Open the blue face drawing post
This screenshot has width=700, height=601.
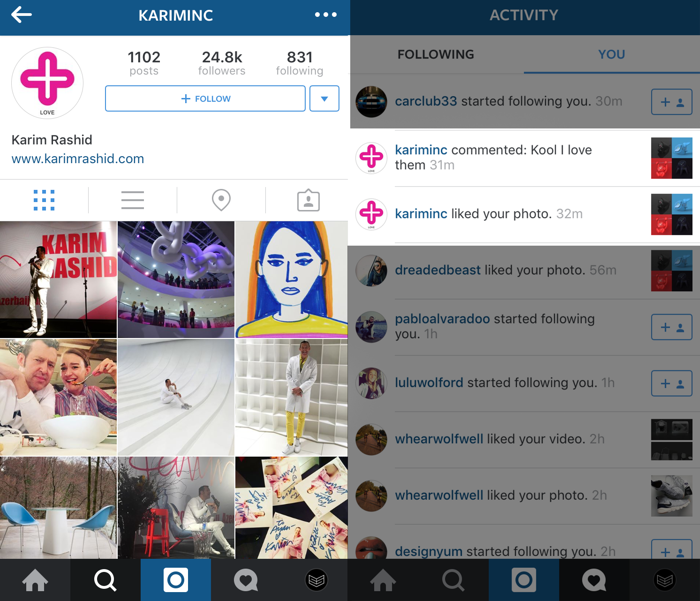coord(292,279)
